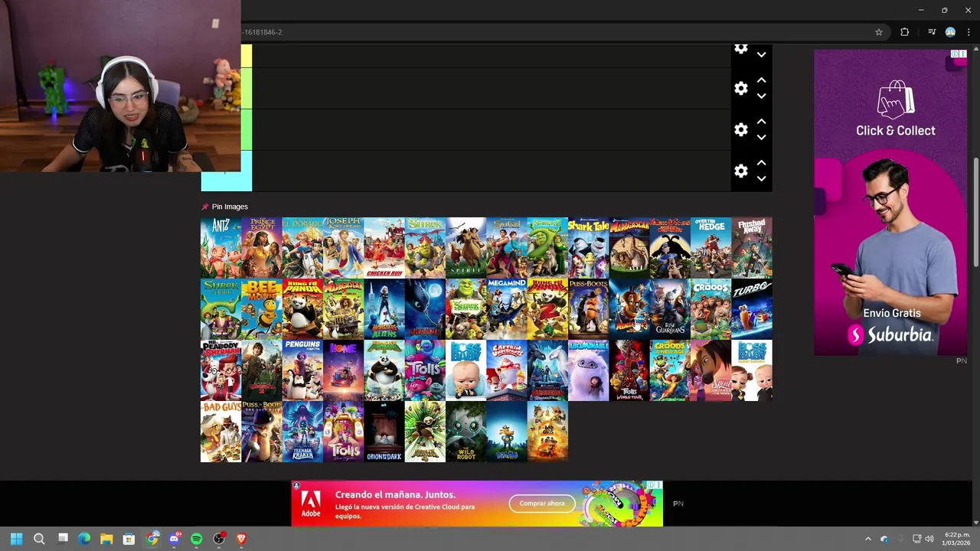This screenshot has width=980, height=551.
Task: Select the Captain Underpants poster
Action: click(507, 370)
